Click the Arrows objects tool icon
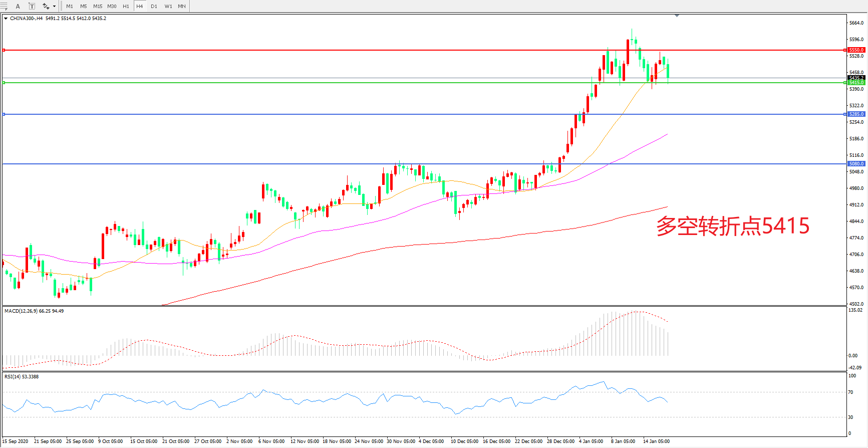This screenshot has height=448, width=868. [46, 7]
